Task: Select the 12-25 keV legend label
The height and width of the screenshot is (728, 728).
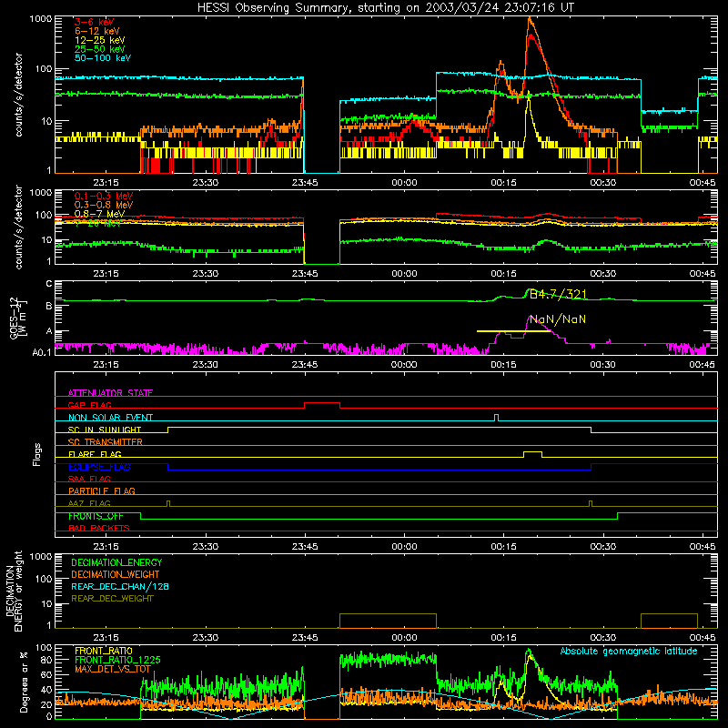Action: click(100, 40)
